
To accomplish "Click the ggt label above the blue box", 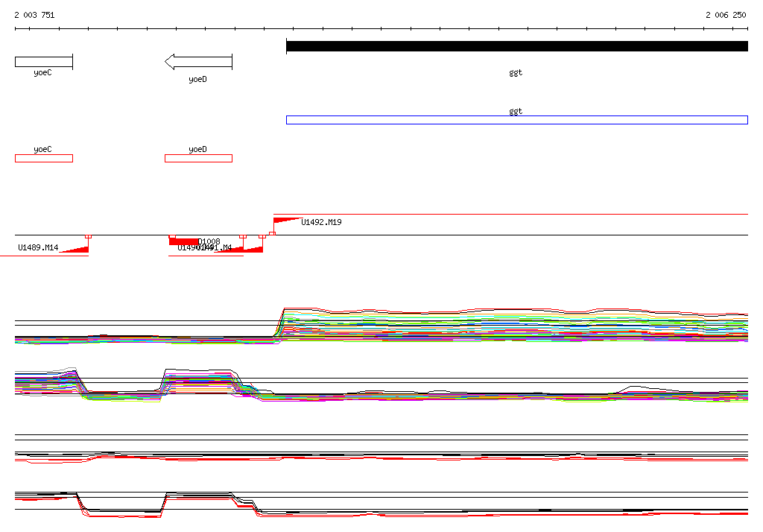I will (x=516, y=111).
